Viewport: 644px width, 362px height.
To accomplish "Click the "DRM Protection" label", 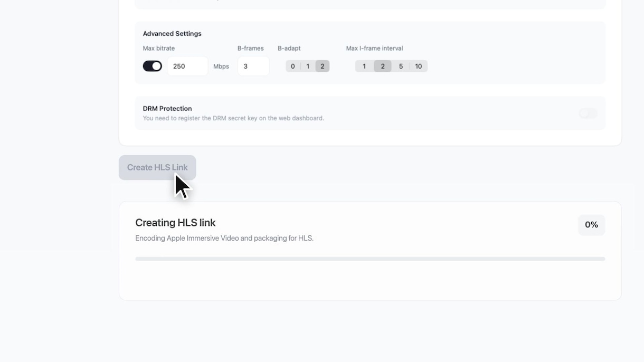I will point(167,109).
